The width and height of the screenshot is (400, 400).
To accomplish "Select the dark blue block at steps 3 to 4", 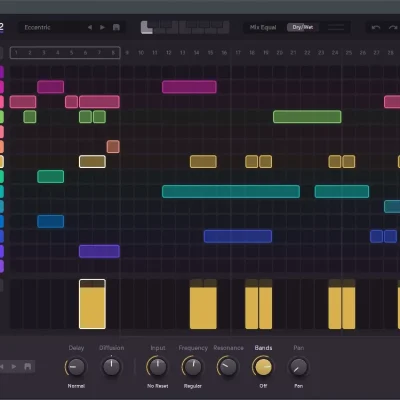I will pos(51,221).
